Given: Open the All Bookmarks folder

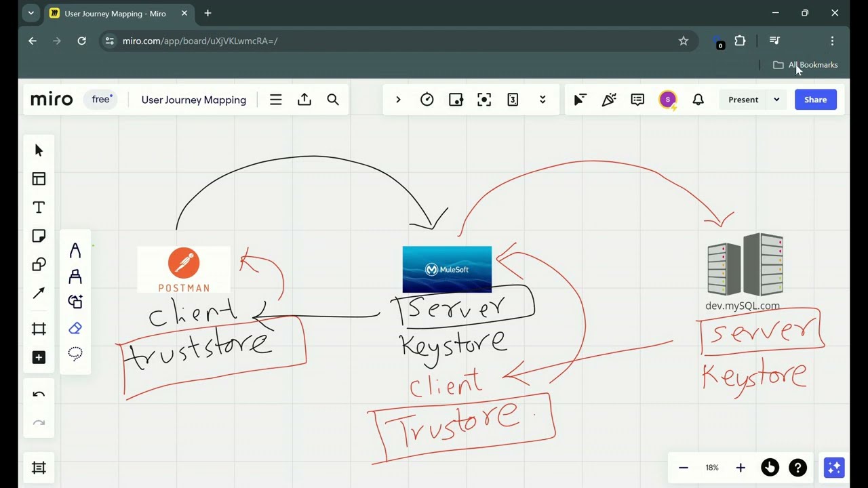Looking at the screenshot, I should point(806,65).
